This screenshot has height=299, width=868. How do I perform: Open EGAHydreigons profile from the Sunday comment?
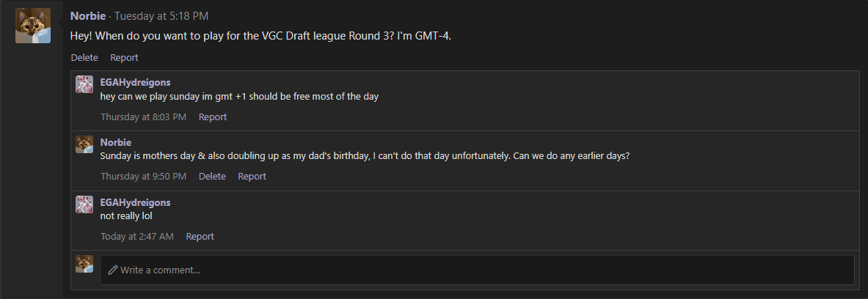[x=135, y=82]
